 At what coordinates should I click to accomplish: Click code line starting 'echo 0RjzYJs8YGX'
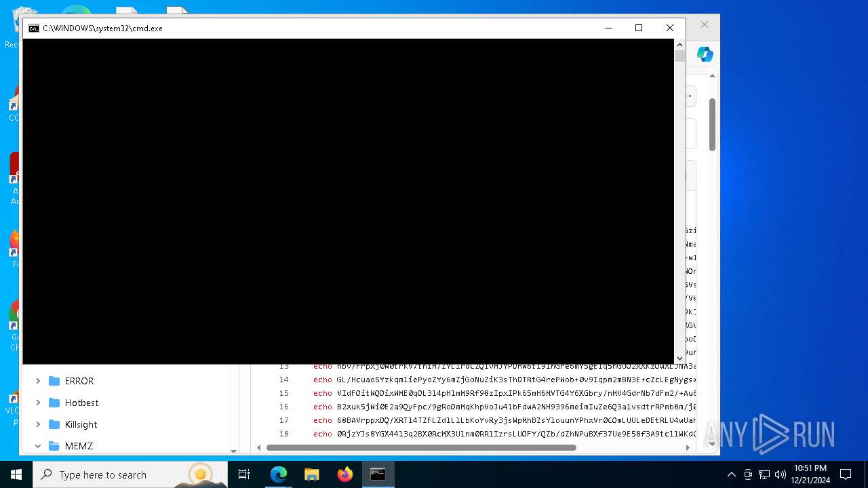click(x=505, y=434)
